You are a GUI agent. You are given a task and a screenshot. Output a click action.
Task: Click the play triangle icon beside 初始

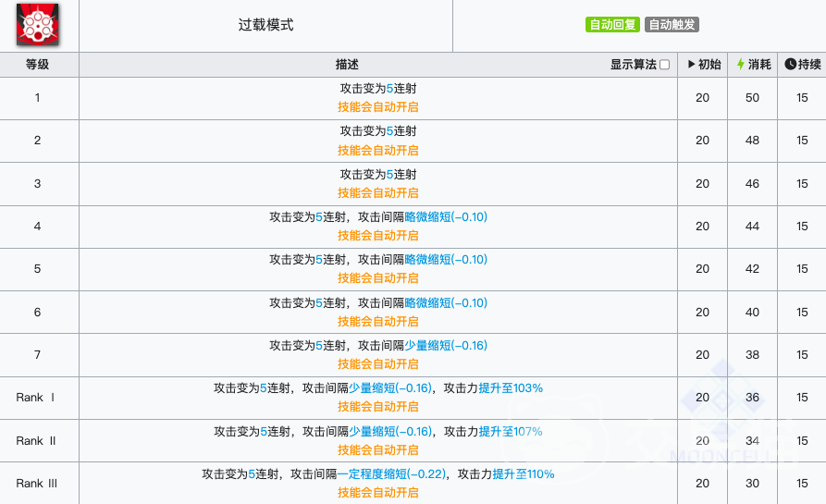coord(691,65)
